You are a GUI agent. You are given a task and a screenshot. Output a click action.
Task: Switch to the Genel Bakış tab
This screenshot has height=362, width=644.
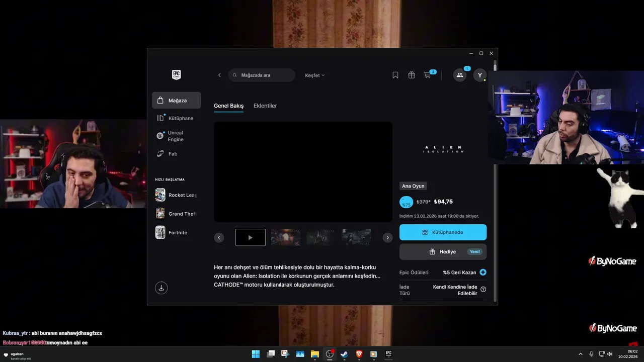228,106
